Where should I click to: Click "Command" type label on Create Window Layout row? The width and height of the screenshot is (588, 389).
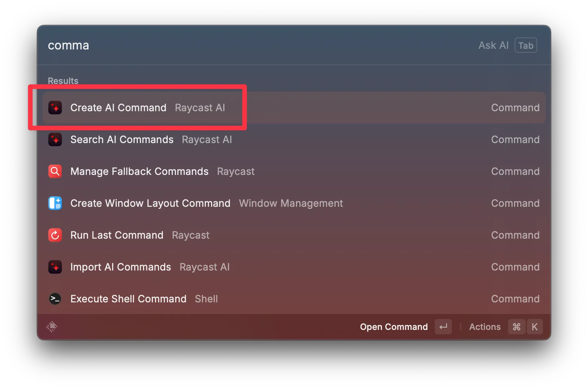pyautogui.click(x=515, y=203)
